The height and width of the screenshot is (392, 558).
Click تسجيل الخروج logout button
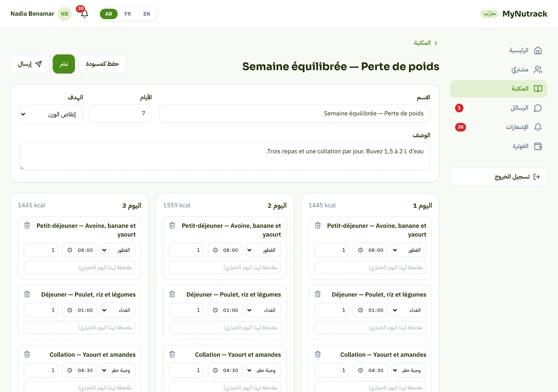[499, 177]
